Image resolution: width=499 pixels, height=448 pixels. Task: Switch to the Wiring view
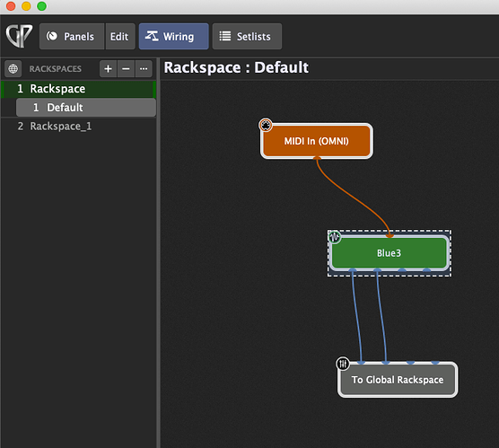click(174, 36)
